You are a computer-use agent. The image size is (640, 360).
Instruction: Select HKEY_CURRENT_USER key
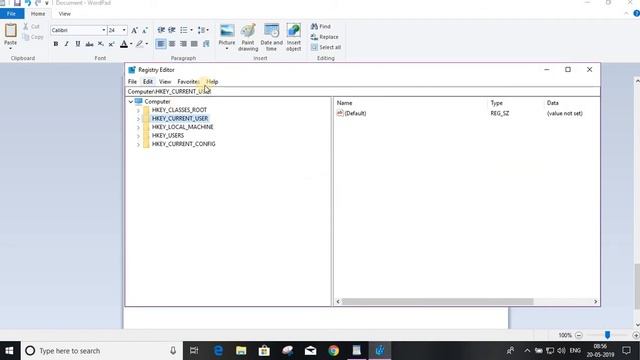(x=180, y=118)
